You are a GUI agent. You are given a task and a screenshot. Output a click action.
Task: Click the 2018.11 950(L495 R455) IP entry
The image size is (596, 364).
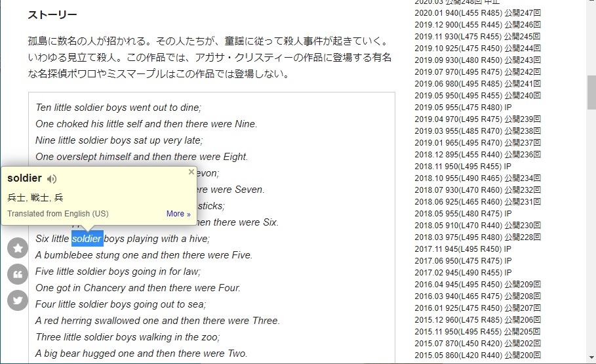pos(463,166)
